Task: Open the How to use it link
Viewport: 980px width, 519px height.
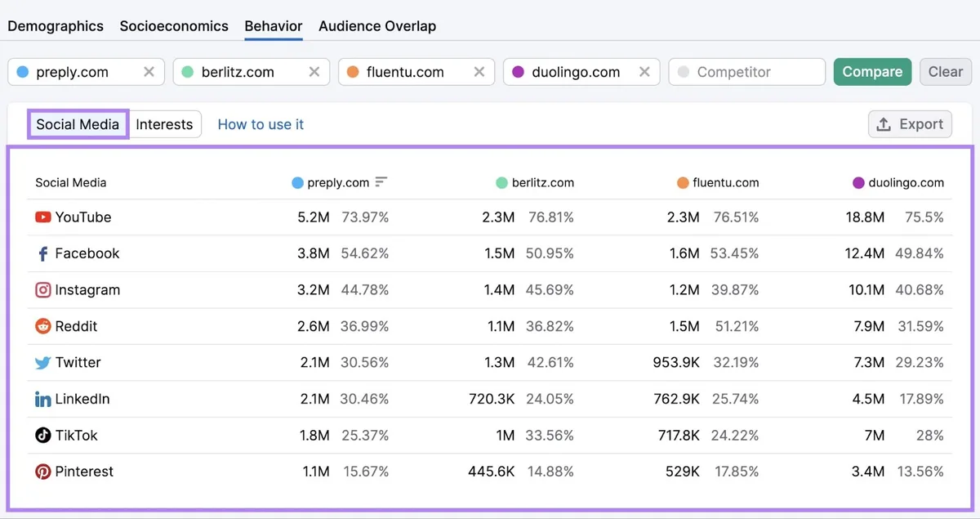Action: tap(261, 124)
